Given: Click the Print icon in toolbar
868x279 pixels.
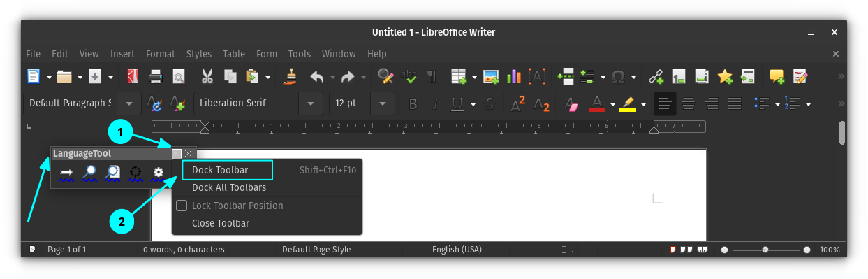Looking at the screenshot, I should pos(156,76).
